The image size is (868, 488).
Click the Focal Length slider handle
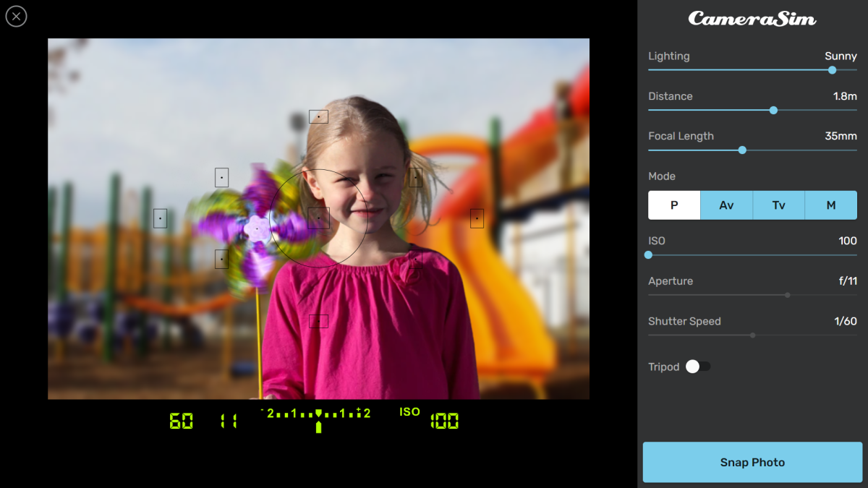742,150
